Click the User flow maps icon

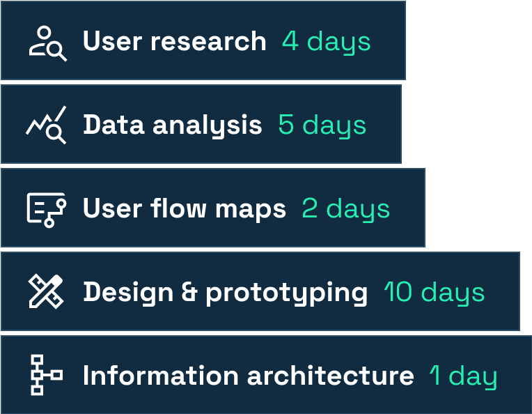click(x=47, y=209)
